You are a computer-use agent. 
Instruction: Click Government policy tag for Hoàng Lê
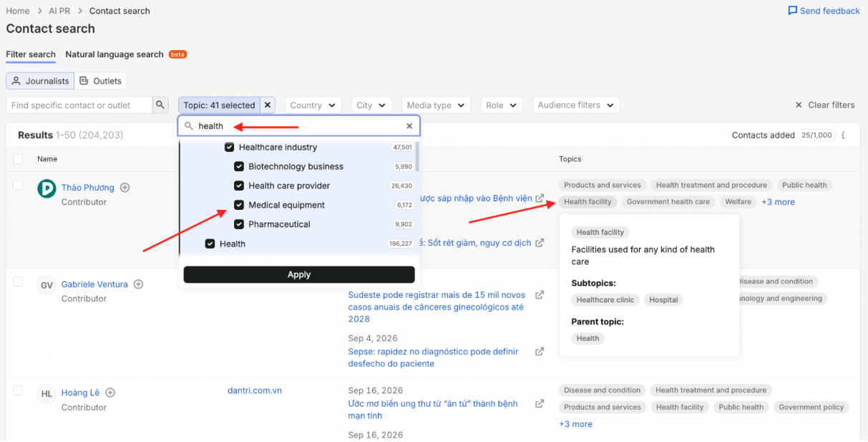(811, 407)
